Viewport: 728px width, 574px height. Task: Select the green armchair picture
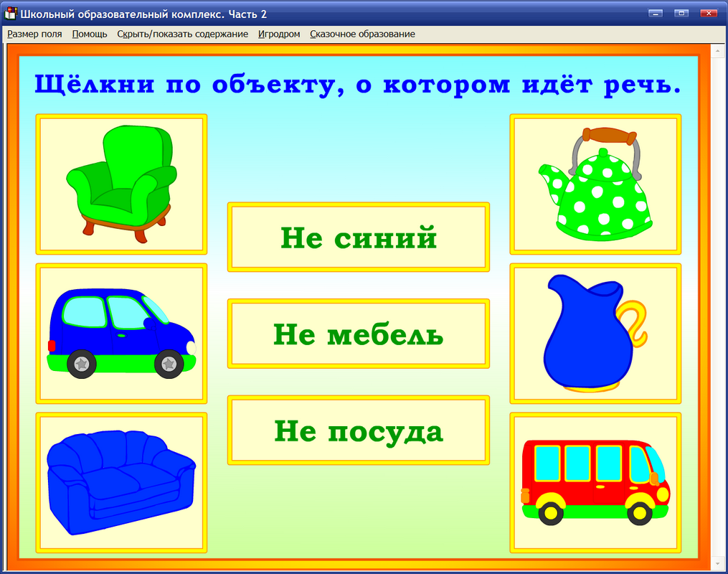tap(120, 183)
